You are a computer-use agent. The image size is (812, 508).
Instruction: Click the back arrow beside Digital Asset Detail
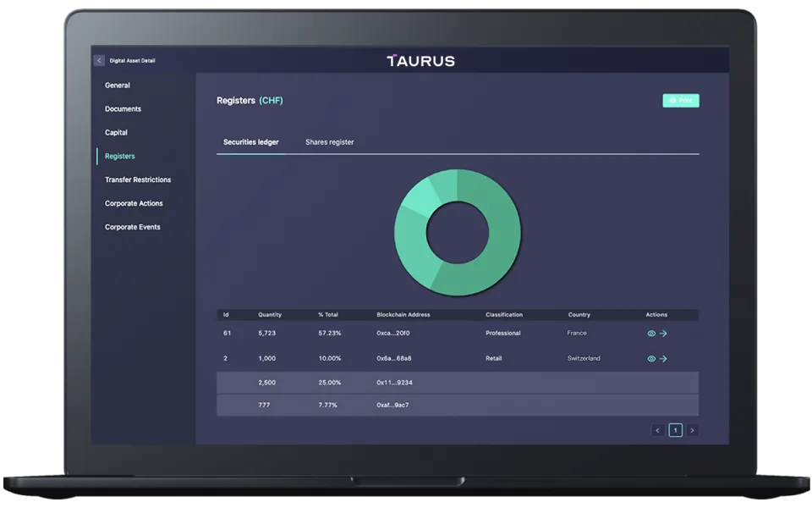point(99,61)
